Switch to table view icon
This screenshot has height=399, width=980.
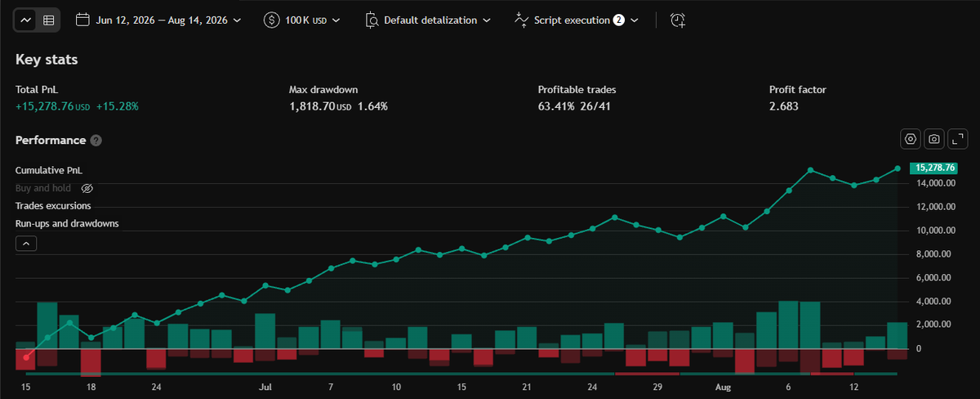click(x=48, y=20)
